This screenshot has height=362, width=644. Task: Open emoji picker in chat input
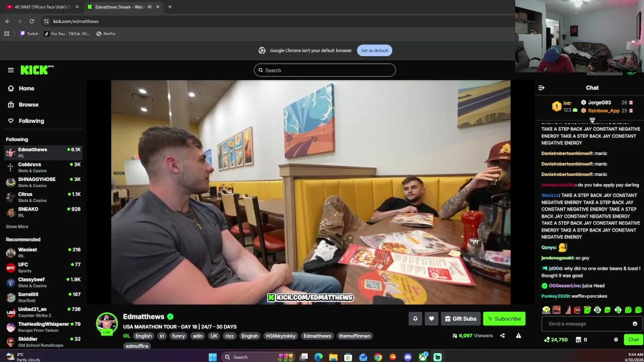click(635, 324)
